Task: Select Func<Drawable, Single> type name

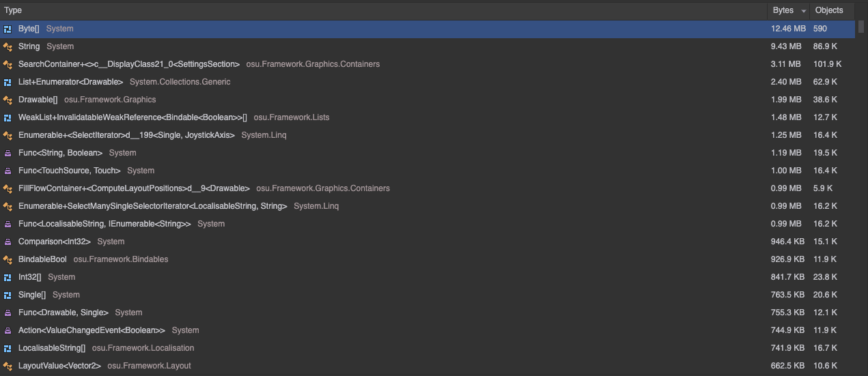Action: tap(64, 313)
